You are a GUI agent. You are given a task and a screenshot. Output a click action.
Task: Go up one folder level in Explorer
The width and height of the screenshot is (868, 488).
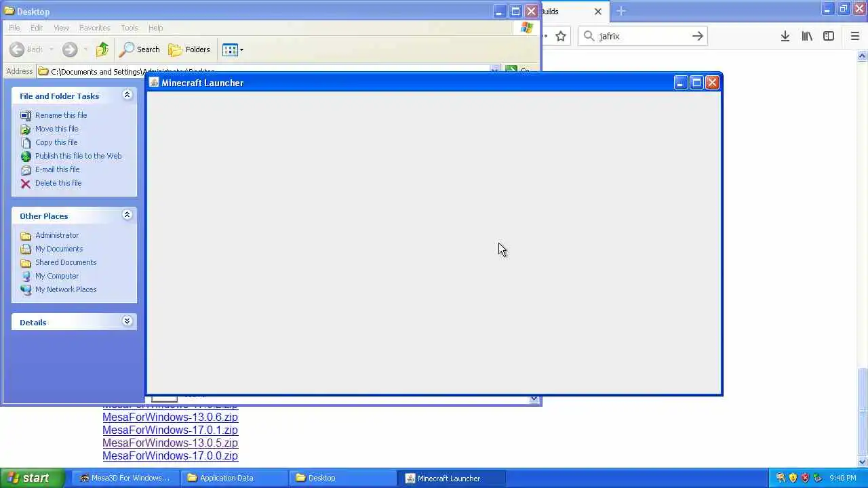(x=102, y=49)
